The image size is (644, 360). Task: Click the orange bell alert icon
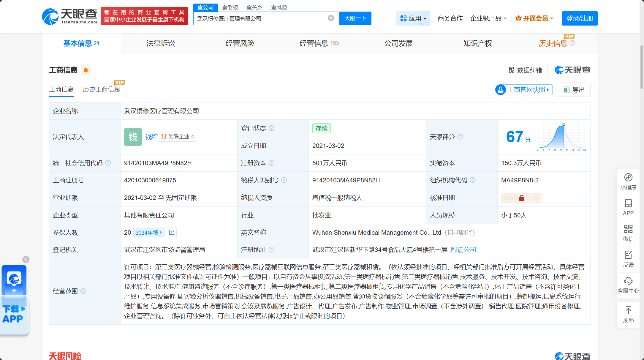coord(86,70)
